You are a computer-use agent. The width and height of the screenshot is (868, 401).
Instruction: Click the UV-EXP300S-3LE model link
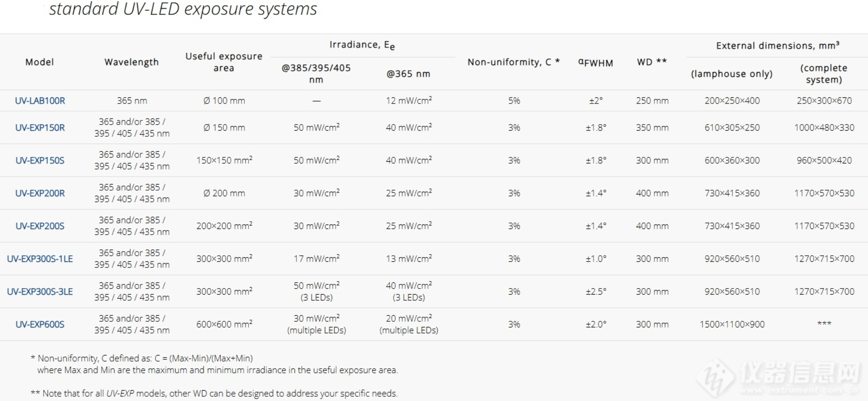(x=40, y=291)
